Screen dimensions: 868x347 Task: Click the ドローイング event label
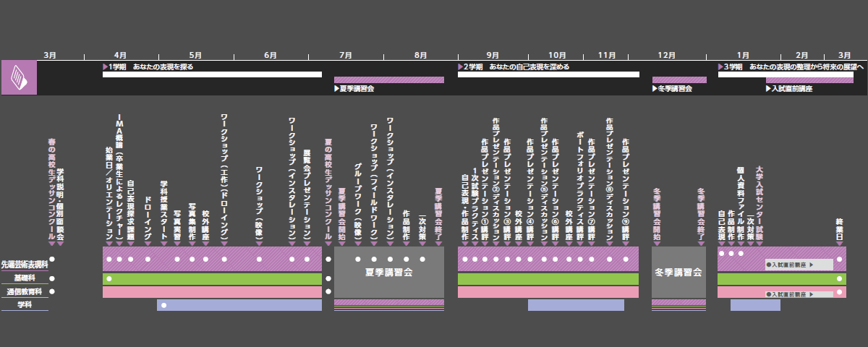coord(148,219)
